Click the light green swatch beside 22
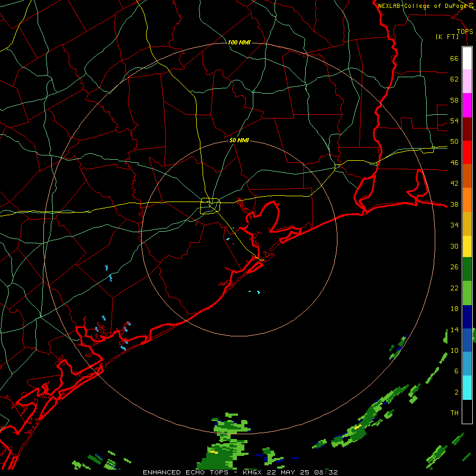Image resolution: width=476 pixels, height=476 pixels. (467, 293)
